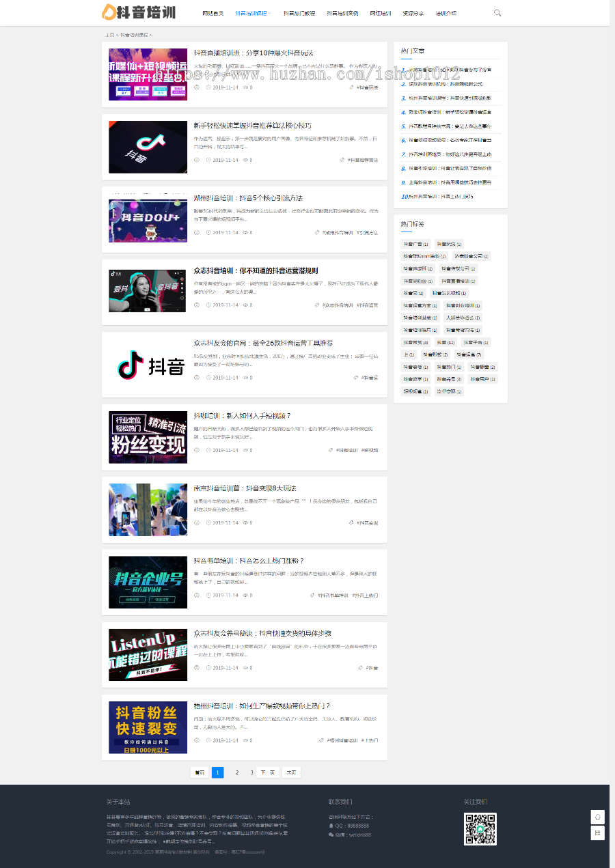Click the views eye icon under 湖州抖音培训 article
The image size is (615, 868).
pyautogui.click(x=245, y=232)
